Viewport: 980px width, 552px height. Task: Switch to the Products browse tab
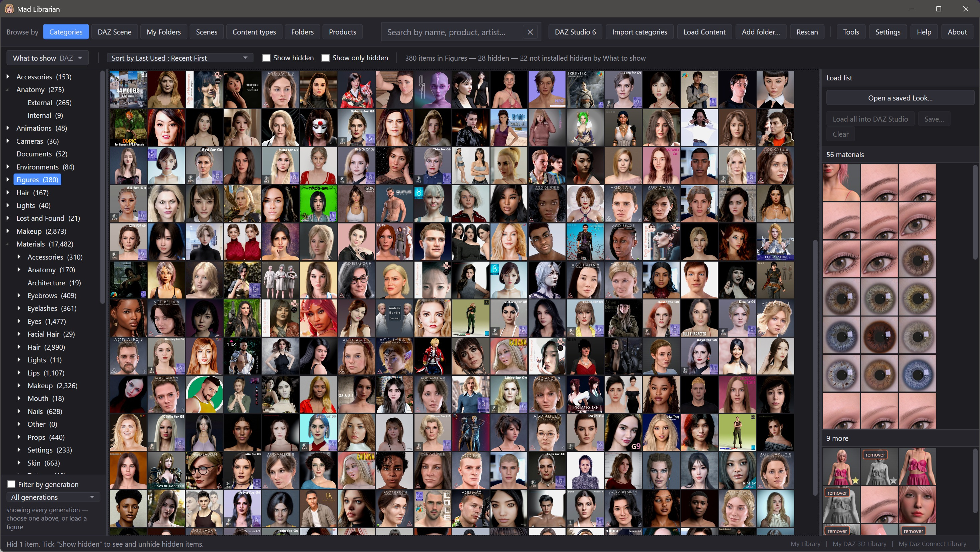[x=343, y=32]
